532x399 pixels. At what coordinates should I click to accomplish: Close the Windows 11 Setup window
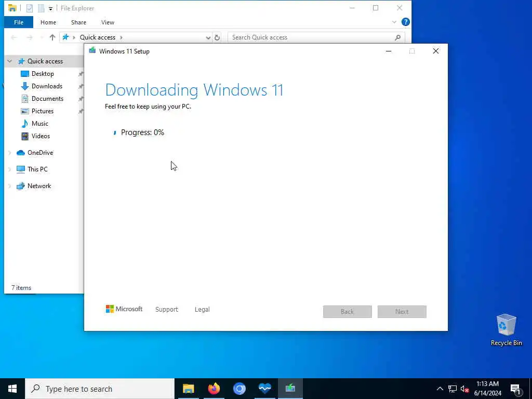coord(436,51)
